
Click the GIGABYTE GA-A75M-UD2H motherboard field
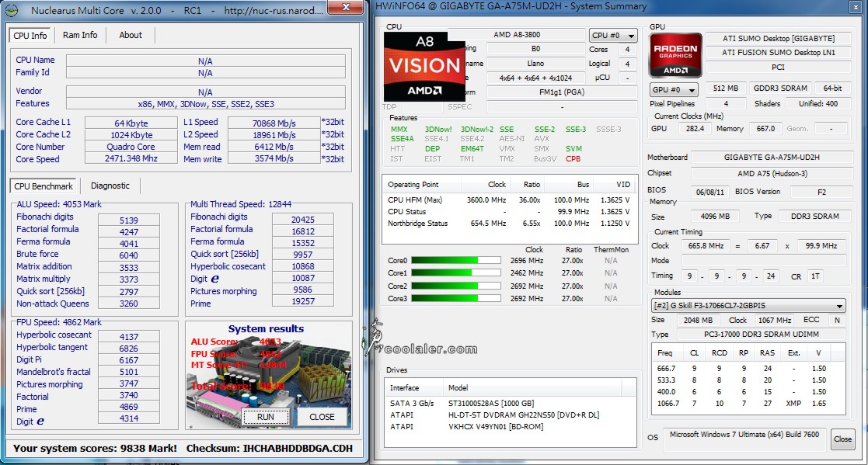(772, 157)
